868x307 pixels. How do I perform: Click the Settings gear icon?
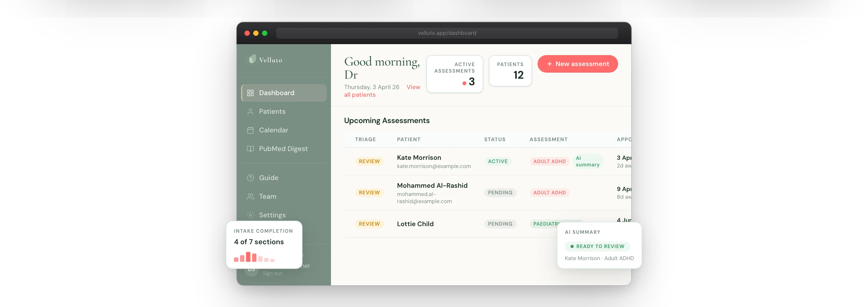point(250,215)
